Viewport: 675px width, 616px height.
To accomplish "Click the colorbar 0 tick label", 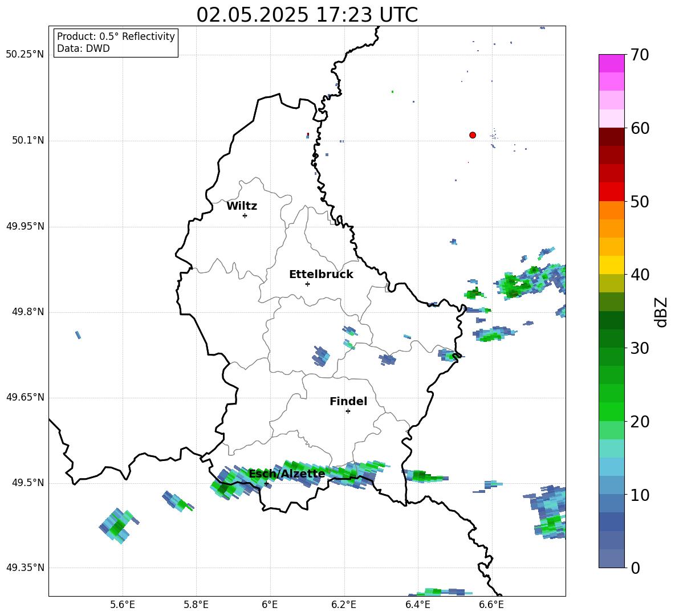I will [x=635, y=568].
